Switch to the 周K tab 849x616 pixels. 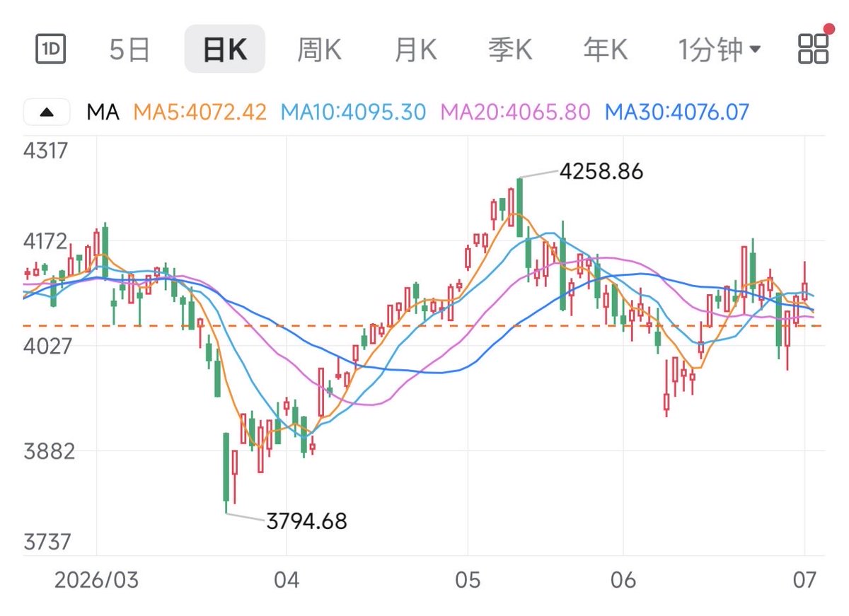(319, 50)
